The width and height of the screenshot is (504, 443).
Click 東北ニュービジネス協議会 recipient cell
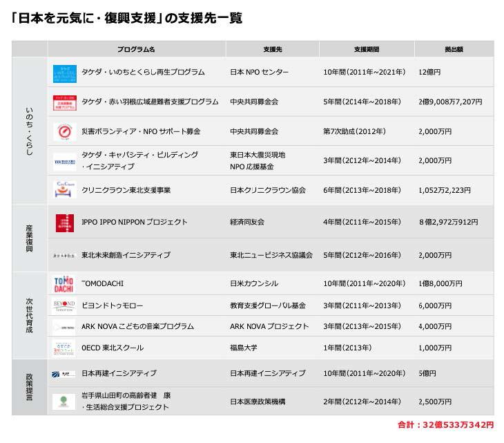tap(271, 255)
